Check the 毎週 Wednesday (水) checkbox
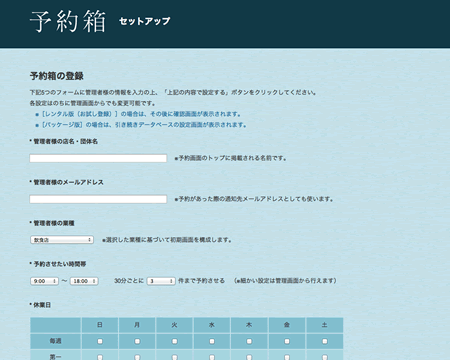Viewport: 450px width, 360px height. pyautogui.click(x=212, y=341)
